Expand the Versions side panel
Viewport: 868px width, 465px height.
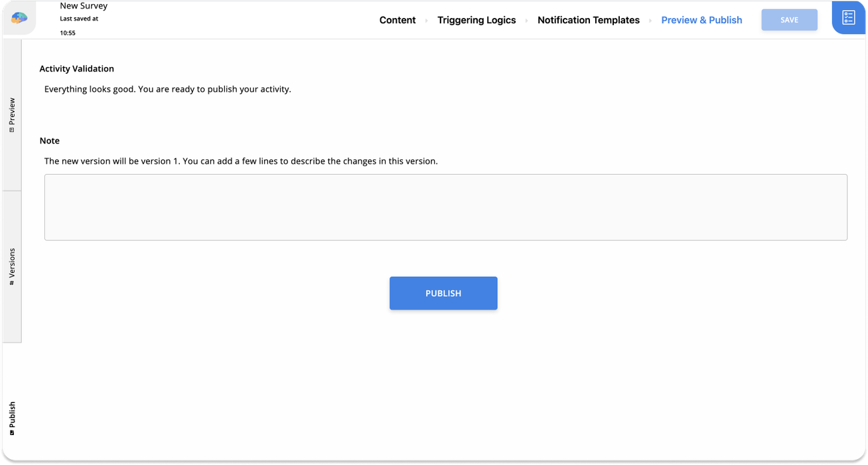pyautogui.click(x=11, y=265)
